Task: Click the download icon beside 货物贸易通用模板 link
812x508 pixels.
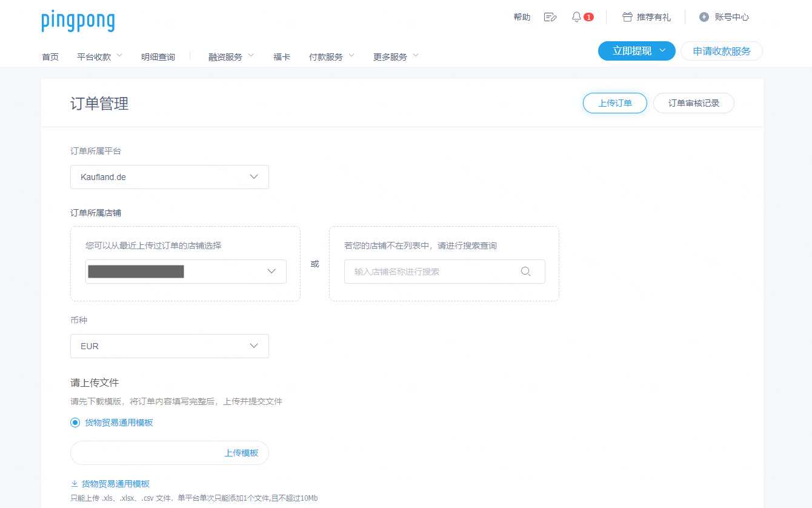Action: 75,484
